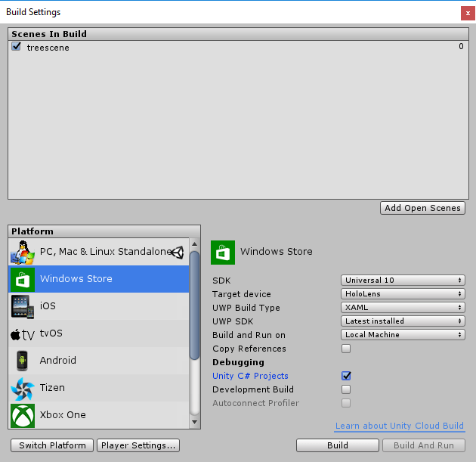Screen dimensions: 476x462
Task: Click the Unity logo beside PC Standalone
Action: [178, 252]
